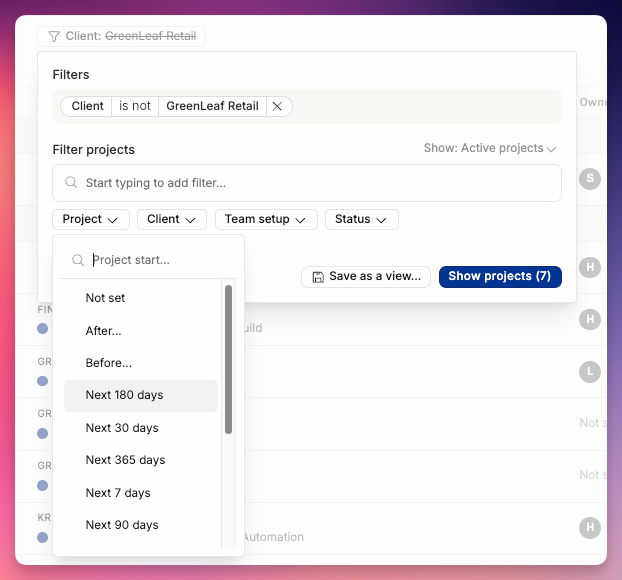Click the Client field of the filter chip
The height and width of the screenshot is (580, 622).
tap(87, 106)
